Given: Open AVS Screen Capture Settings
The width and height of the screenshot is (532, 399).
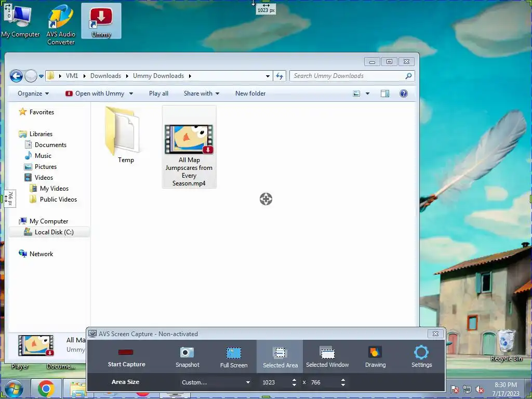Looking at the screenshot, I should pyautogui.click(x=421, y=357).
